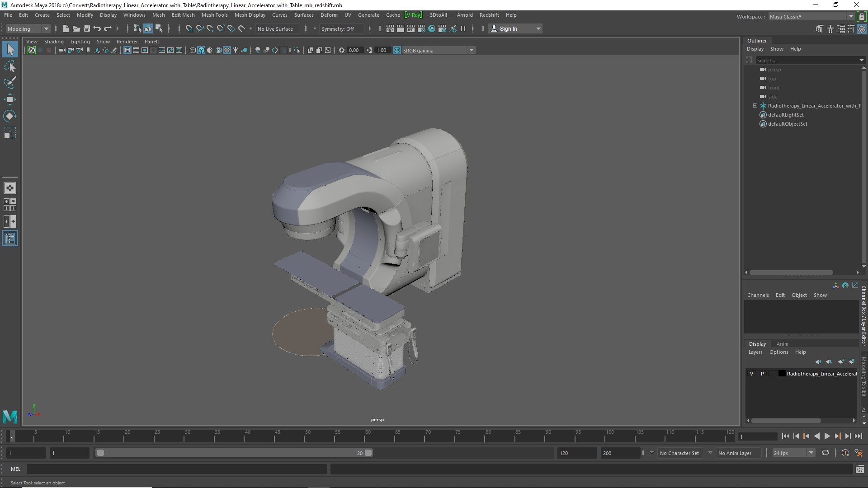Open the Modeling menu set dropdown

point(28,28)
